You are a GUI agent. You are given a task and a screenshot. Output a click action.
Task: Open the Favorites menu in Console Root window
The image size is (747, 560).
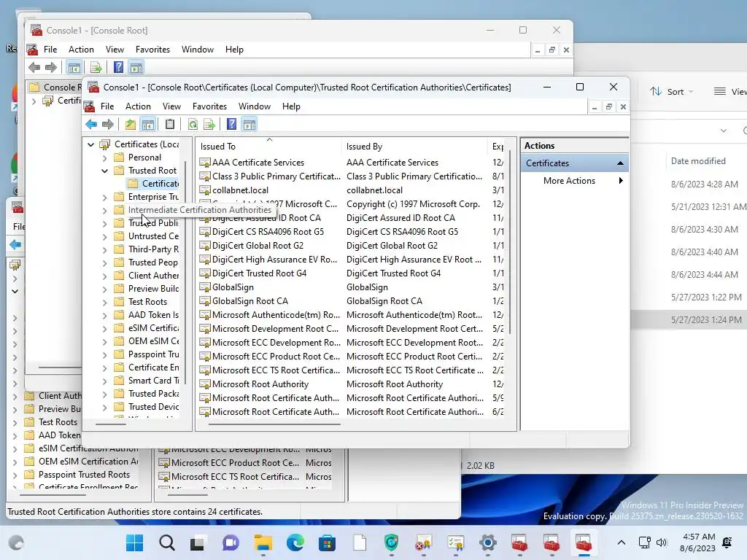point(152,50)
